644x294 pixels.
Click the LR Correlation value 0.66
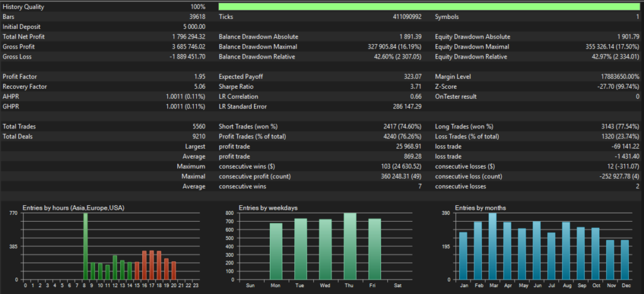(x=416, y=96)
